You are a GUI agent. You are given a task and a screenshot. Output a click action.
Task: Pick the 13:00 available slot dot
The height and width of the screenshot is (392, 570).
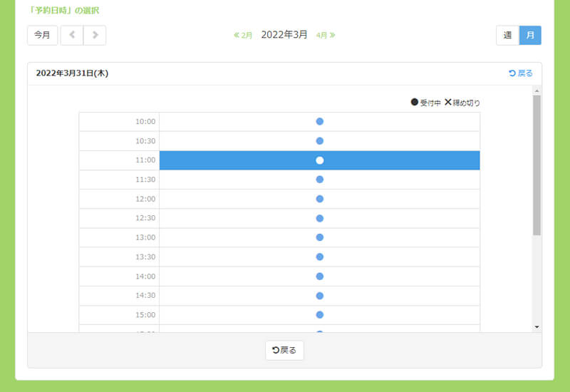point(320,237)
